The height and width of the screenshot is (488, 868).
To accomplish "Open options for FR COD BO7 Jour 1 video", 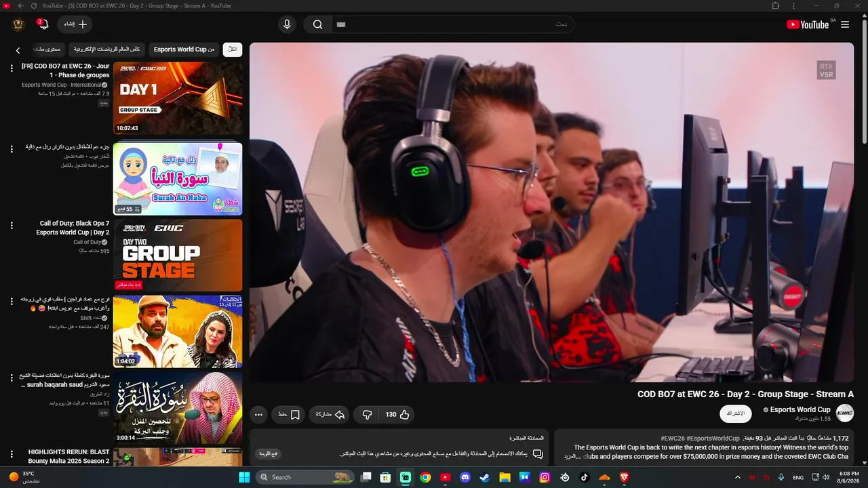I will click(12, 68).
